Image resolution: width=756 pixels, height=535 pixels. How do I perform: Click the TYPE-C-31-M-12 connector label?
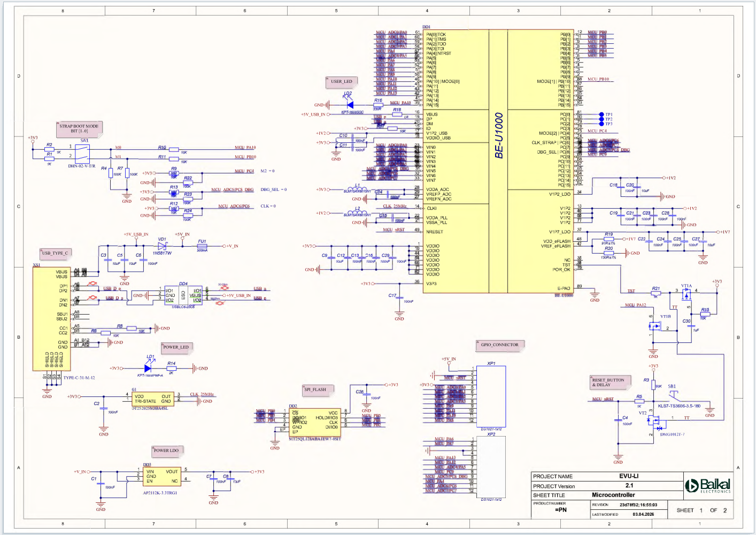click(79, 378)
